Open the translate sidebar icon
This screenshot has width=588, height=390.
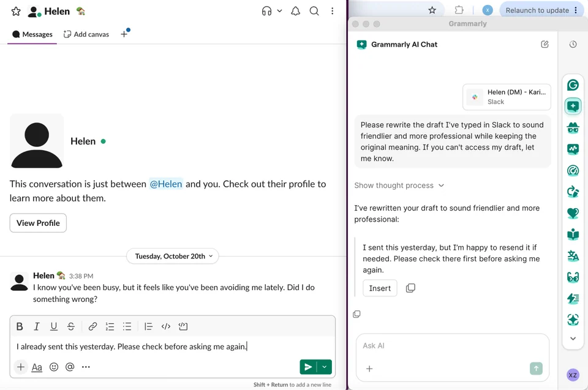point(573,256)
